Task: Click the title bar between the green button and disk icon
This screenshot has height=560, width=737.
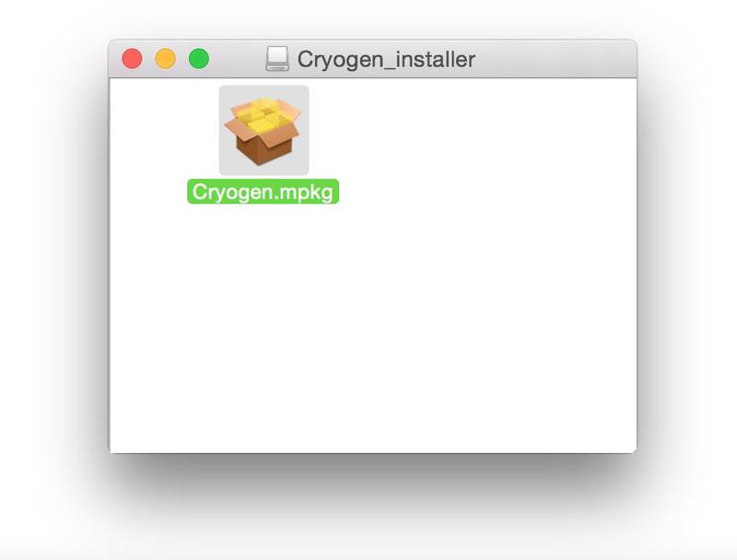Action: 238,59
